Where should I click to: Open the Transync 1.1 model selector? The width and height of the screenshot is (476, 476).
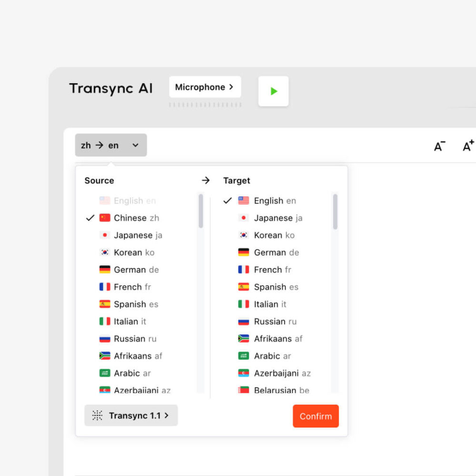(130, 415)
